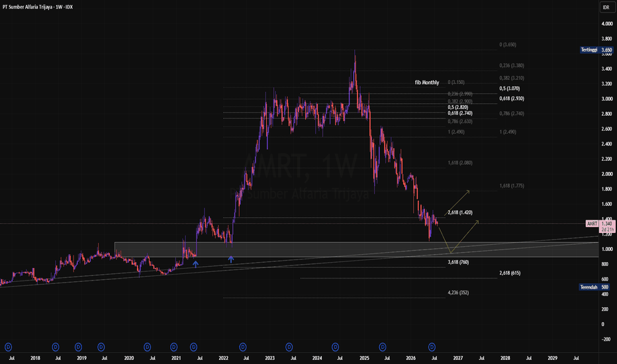Click the '0 (3.650)' fib level label
The height and width of the screenshot is (364, 617).
coord(508,44)
